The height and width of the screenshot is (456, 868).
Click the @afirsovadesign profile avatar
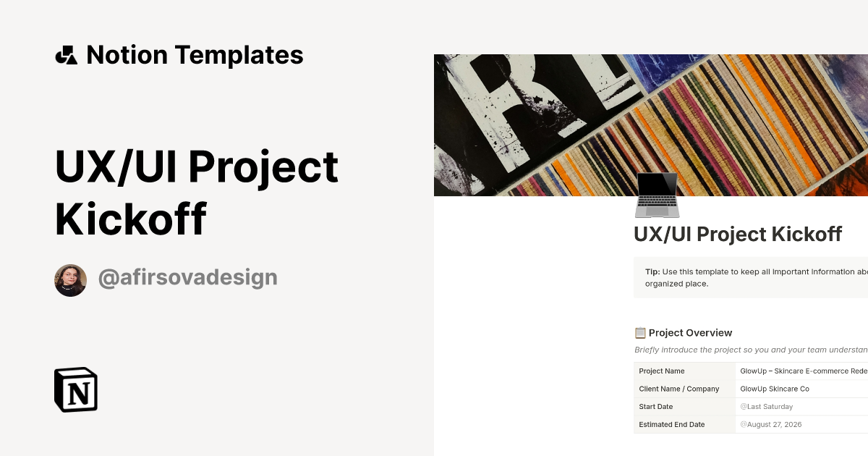[x=70, y=279]
